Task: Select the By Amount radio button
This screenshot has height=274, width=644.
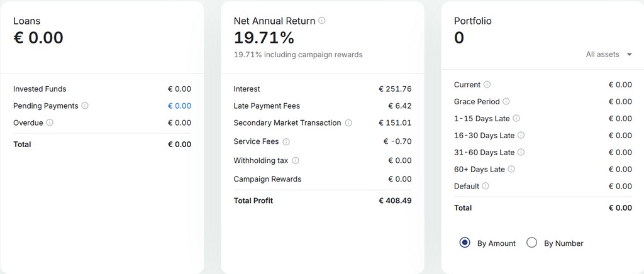Action: (x=465, y=243)
